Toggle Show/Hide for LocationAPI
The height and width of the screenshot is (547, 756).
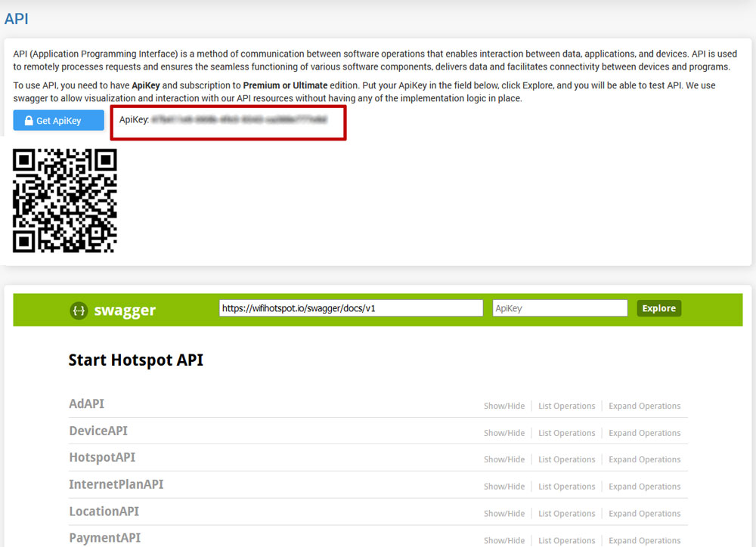pos(504,514)
